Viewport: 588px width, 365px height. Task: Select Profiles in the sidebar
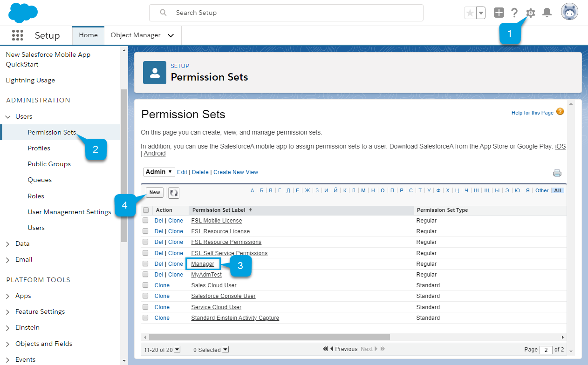[x=39, y=148]
